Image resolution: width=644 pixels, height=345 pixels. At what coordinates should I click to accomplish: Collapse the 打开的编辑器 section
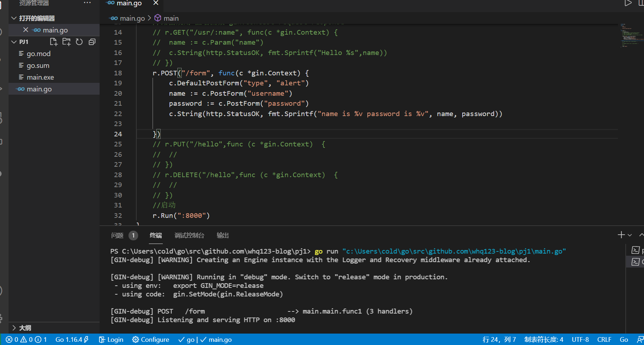[14, 18]
